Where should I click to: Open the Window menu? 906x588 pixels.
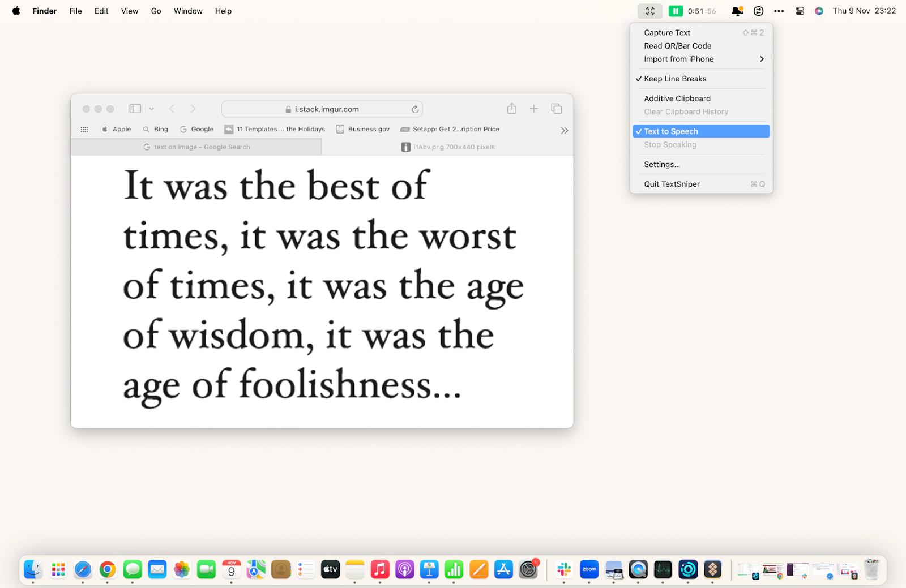coord(188,11)
